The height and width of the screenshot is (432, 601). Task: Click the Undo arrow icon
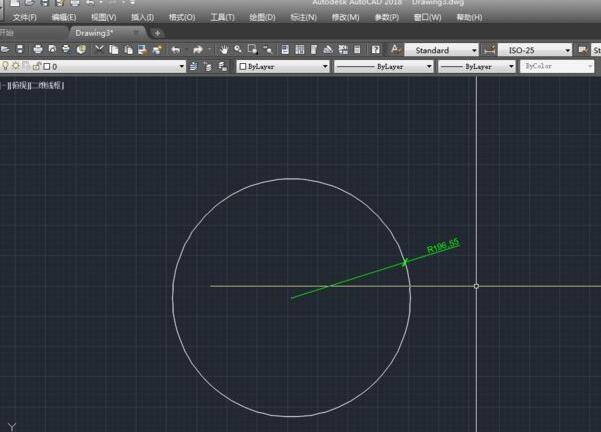(176, 49)
